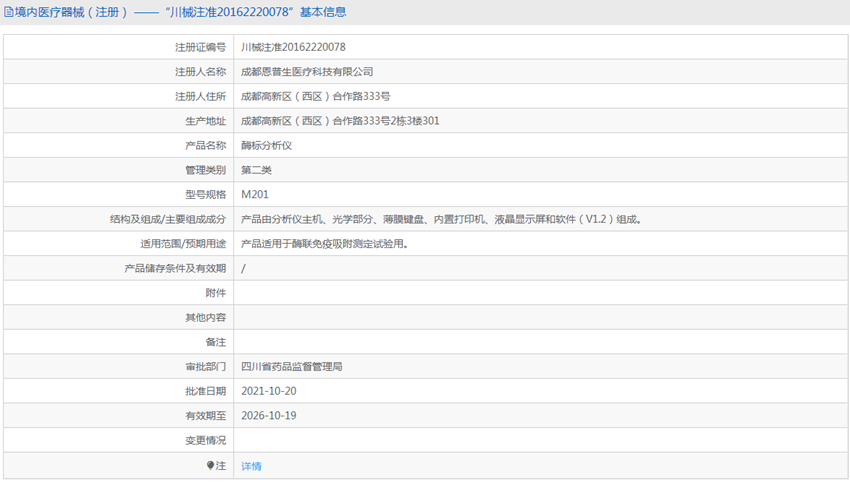Click the 注册证编号 label
Viewport: 850px width, 482px height.
(200, 47)
